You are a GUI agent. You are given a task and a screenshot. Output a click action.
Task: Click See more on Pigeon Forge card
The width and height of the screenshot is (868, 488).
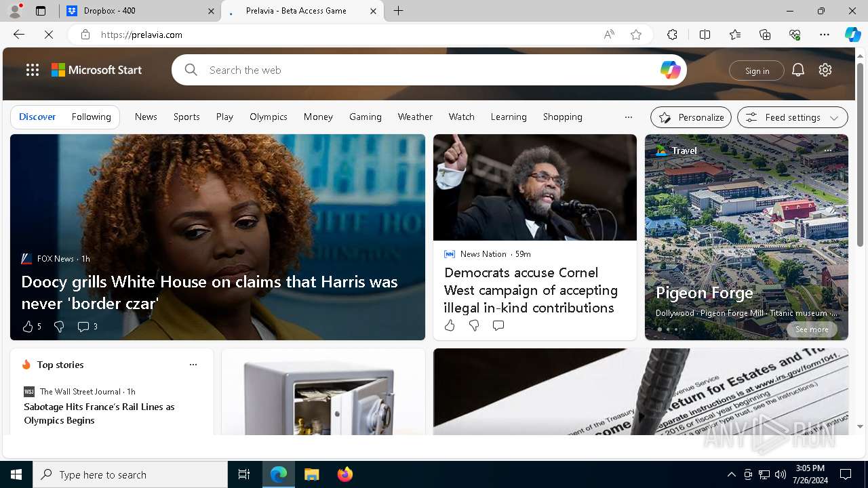click(812, 329)
